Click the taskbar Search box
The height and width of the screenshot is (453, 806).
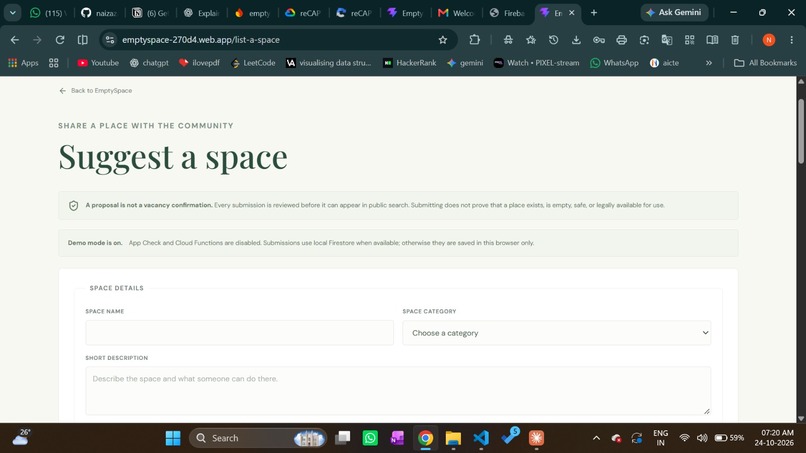pos(258,438)
